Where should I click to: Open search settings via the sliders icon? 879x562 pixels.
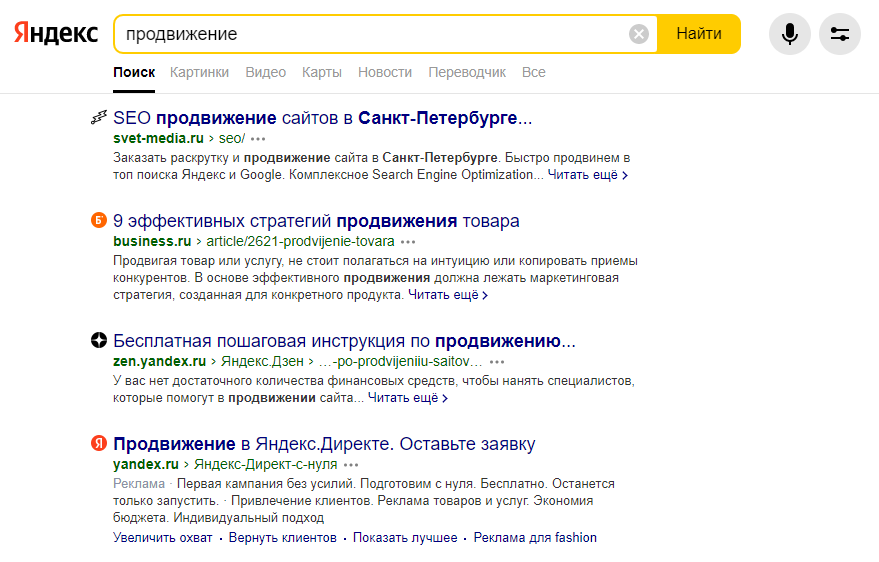pyautogui.click(x=840, y=34)
